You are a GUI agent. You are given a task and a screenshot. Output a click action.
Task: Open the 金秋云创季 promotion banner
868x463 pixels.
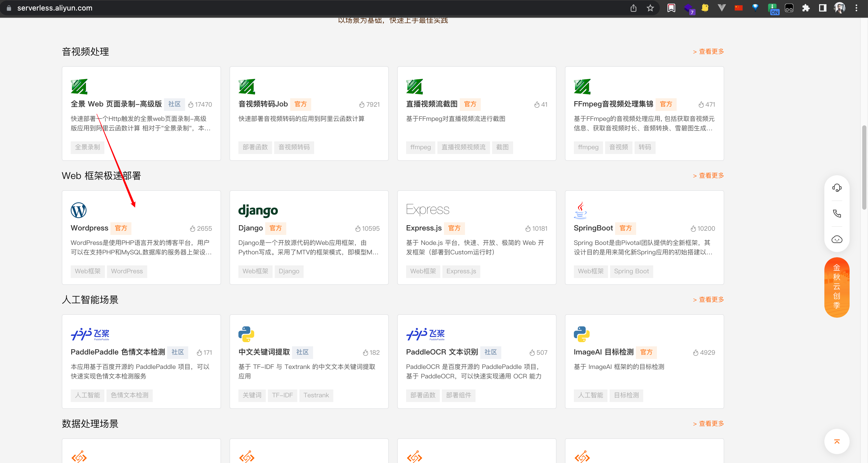point(837,287)
